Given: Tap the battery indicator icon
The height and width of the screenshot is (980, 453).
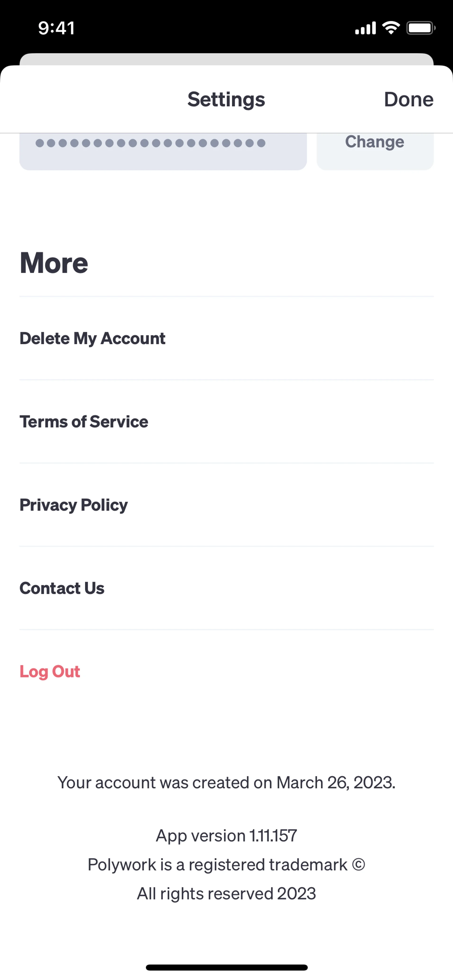Looking at the screenshot, I should (421, 28).
